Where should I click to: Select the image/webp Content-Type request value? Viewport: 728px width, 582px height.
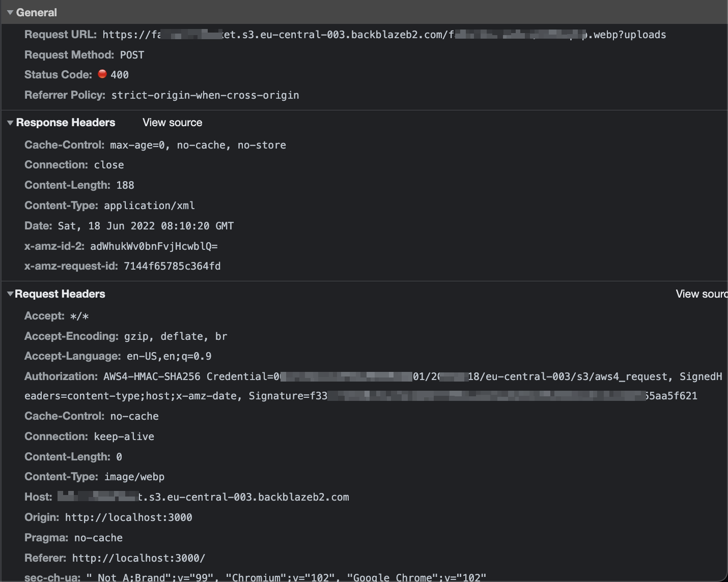(134, 477)
